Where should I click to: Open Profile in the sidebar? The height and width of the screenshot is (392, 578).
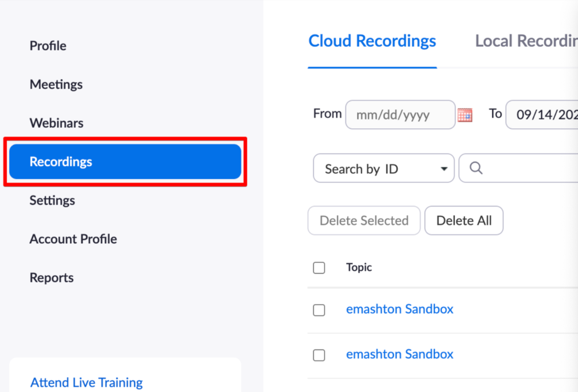tap(48, 46)
